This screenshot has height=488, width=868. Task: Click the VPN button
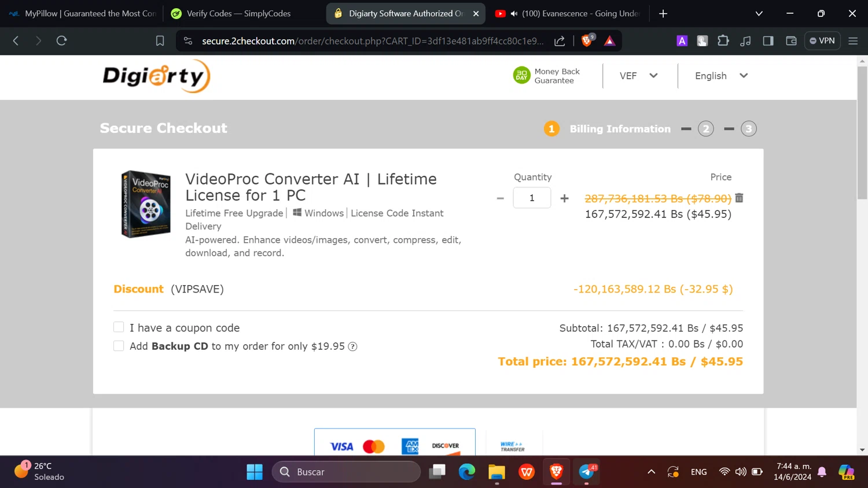coord(822,40)
